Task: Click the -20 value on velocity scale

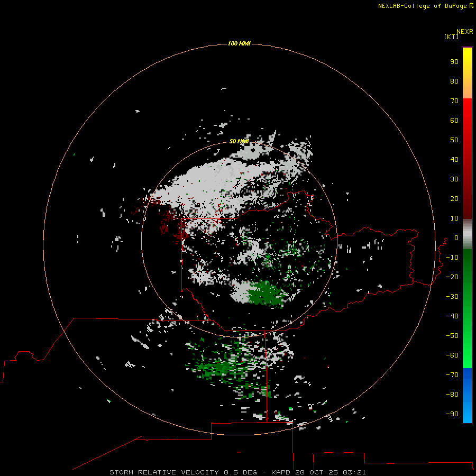Action: (452, 277)
